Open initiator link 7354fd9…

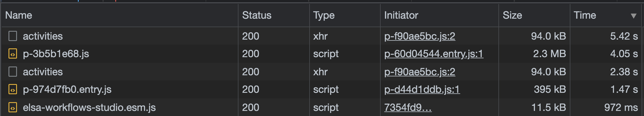point(408,108)
